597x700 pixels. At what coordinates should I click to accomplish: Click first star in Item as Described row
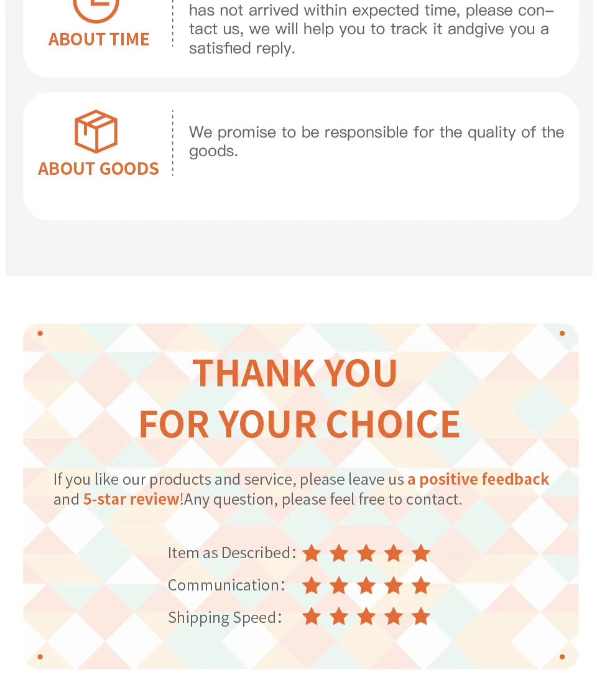[x=312, y=553]
